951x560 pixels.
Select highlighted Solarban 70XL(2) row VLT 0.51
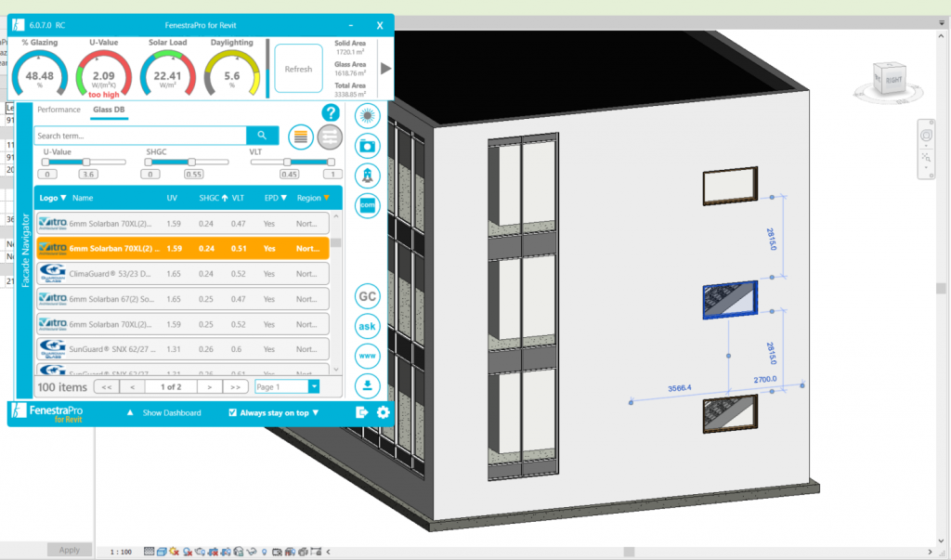pyautogui.click(x=183, y=248)
